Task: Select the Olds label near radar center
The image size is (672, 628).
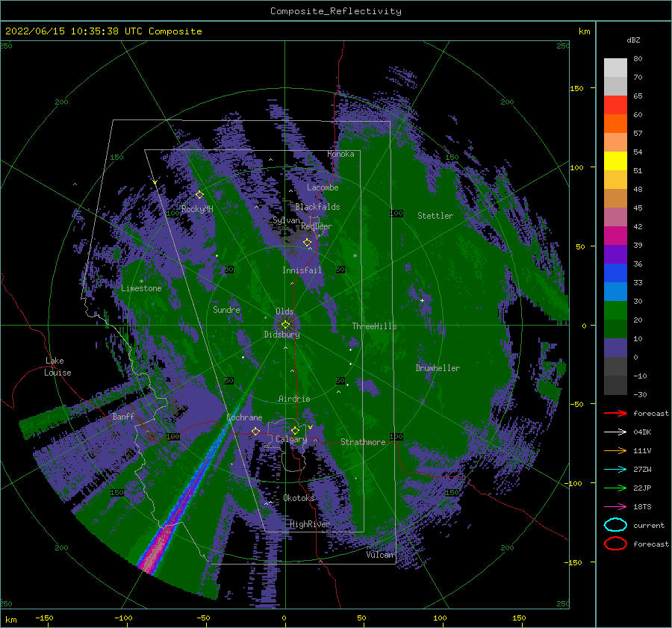Action: point(284,311)
